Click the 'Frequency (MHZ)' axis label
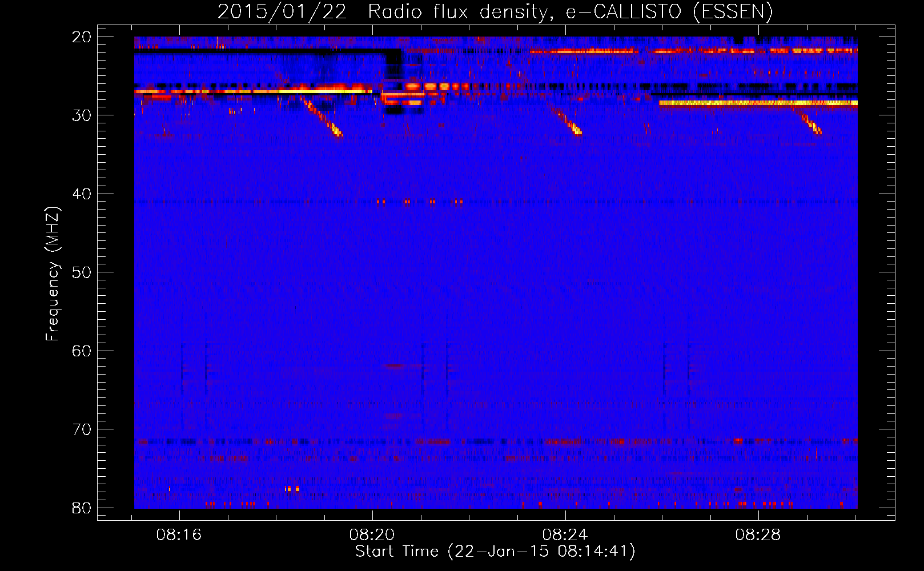924x571 pixels. tap(53, 275)
